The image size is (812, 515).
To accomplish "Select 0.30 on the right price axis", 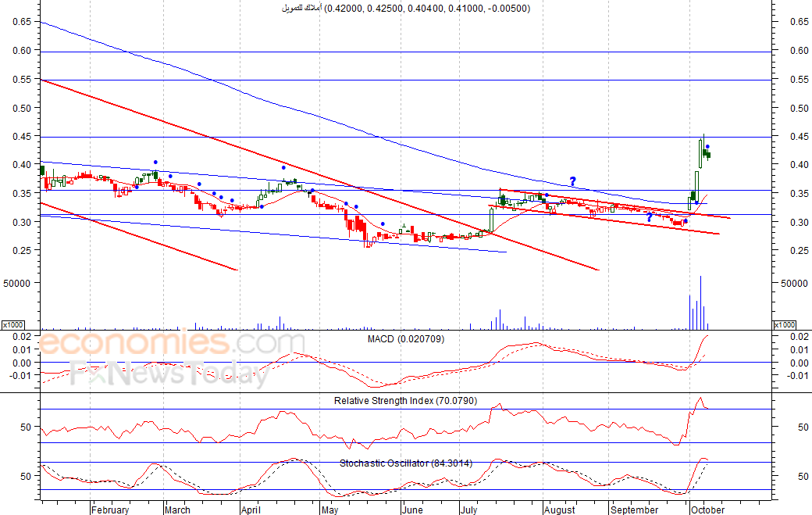I will click(800, 222).
